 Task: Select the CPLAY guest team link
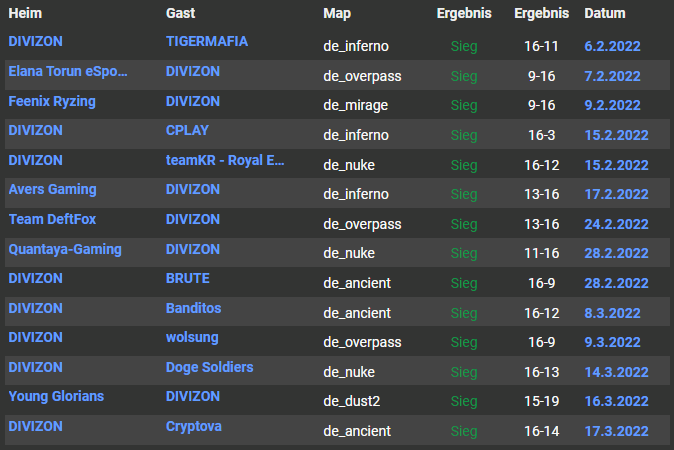(x=187, y=130)
